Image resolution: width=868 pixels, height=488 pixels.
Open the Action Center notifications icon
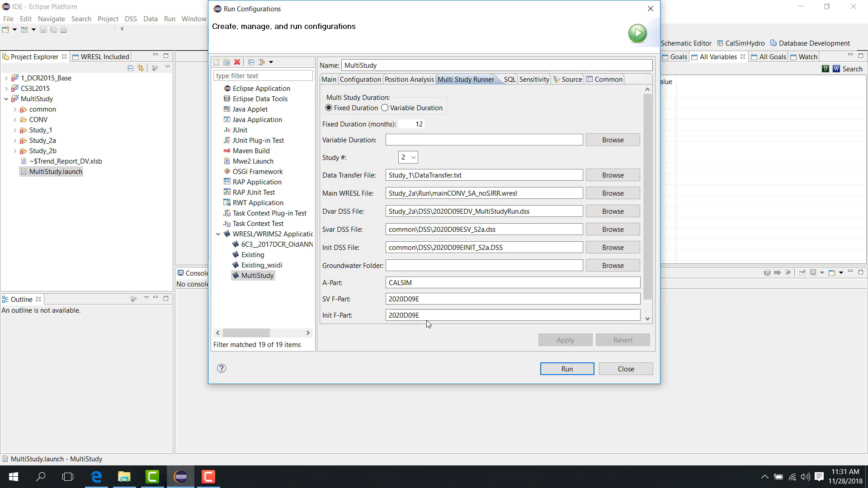(x=819, y=477)
